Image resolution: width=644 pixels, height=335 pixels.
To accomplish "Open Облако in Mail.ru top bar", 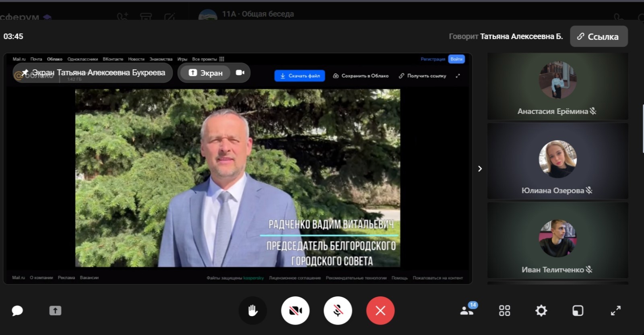I will 55,59.
